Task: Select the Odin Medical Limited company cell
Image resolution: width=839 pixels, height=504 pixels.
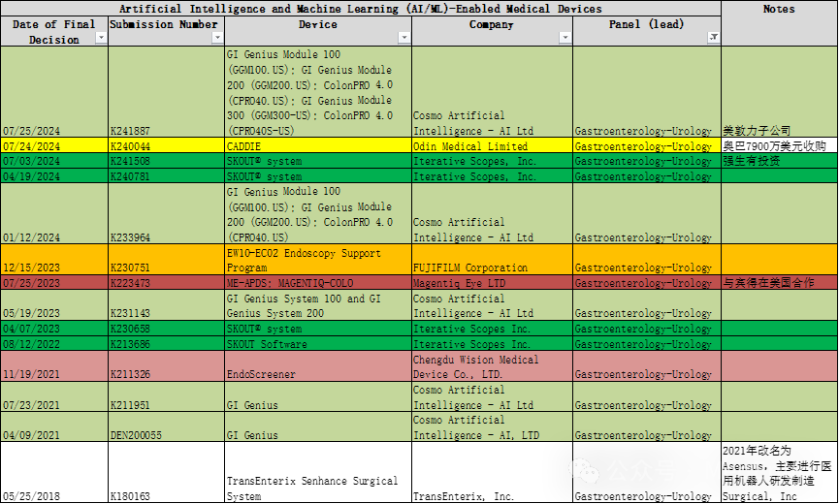Action: [492, 146]
